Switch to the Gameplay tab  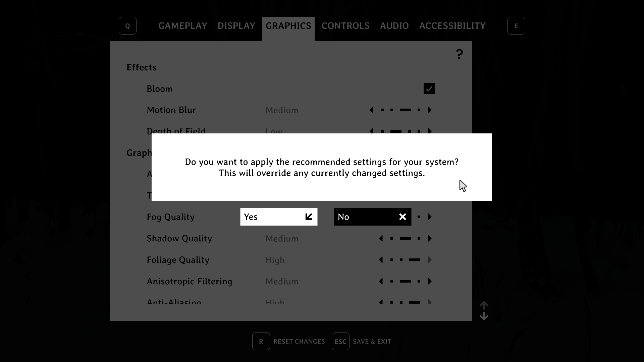point(182,26)
